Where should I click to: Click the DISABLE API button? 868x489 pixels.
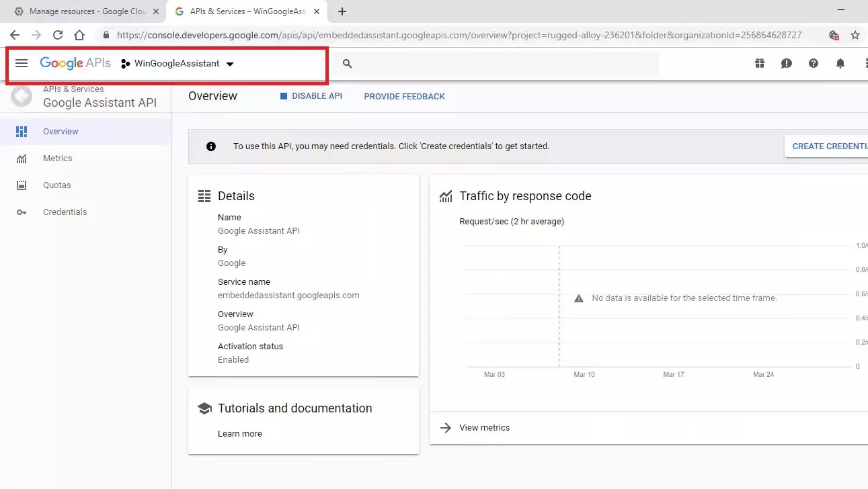tap(311, 96)
